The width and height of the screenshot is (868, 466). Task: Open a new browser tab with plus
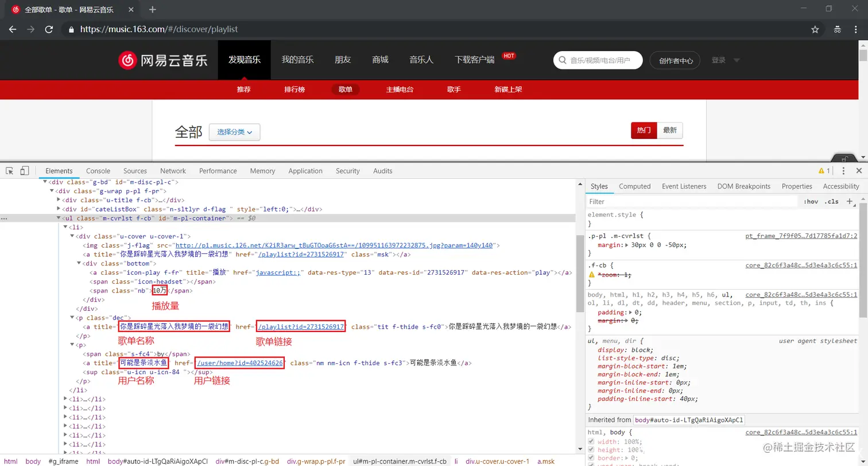[x=153, y=9]
